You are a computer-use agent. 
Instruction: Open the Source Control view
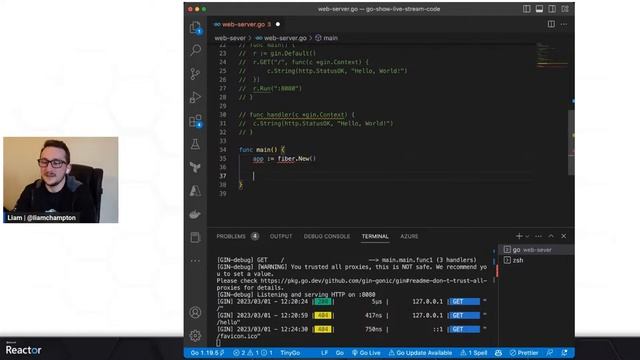coord(196,74)
